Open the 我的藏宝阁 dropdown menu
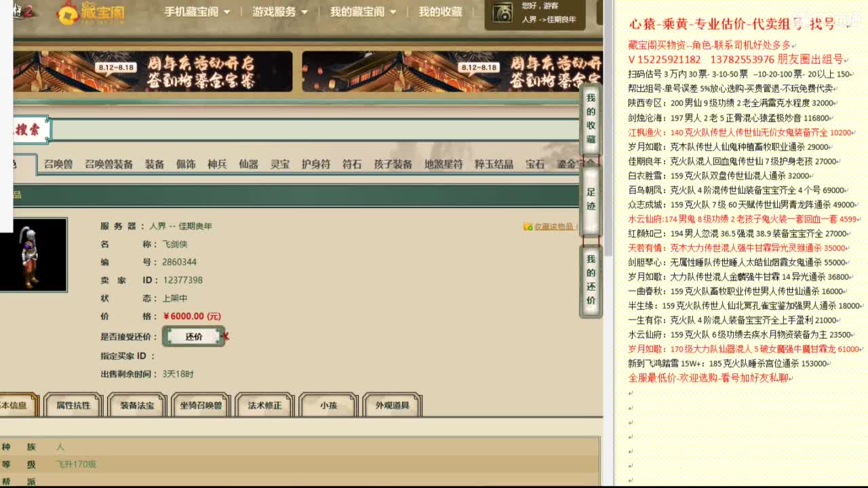The image size is (868, 488). 363,12
